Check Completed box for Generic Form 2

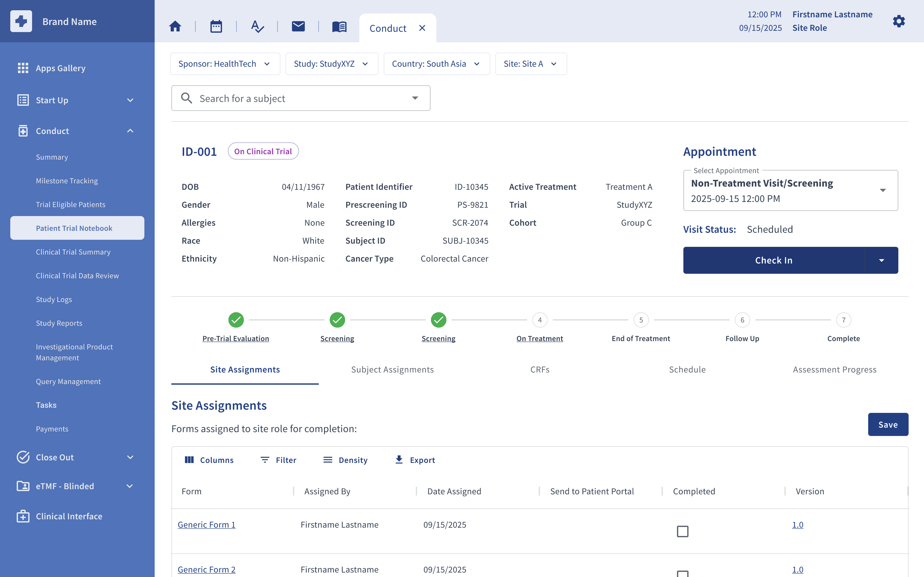tap(682, 573)
